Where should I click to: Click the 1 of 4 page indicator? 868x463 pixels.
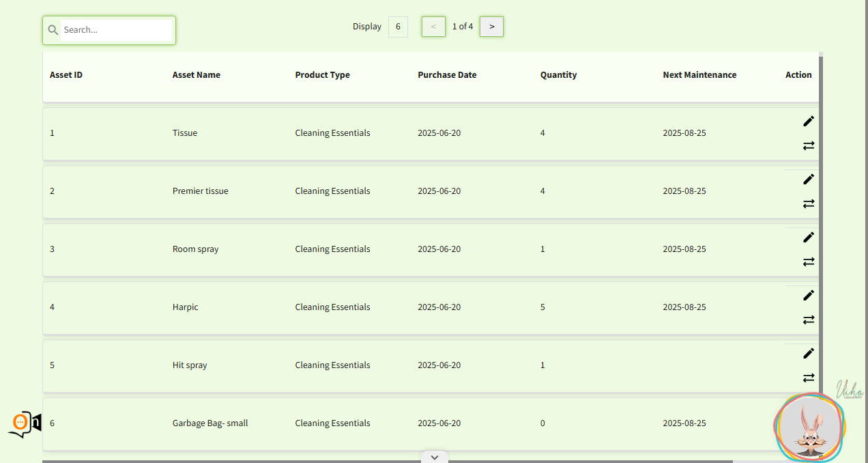click(463, 27)
